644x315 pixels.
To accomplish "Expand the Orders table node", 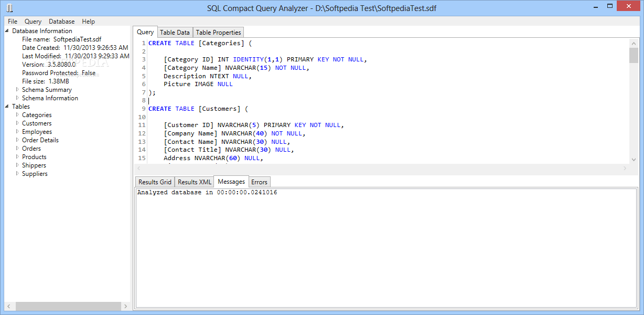I will tap(17, 149).
